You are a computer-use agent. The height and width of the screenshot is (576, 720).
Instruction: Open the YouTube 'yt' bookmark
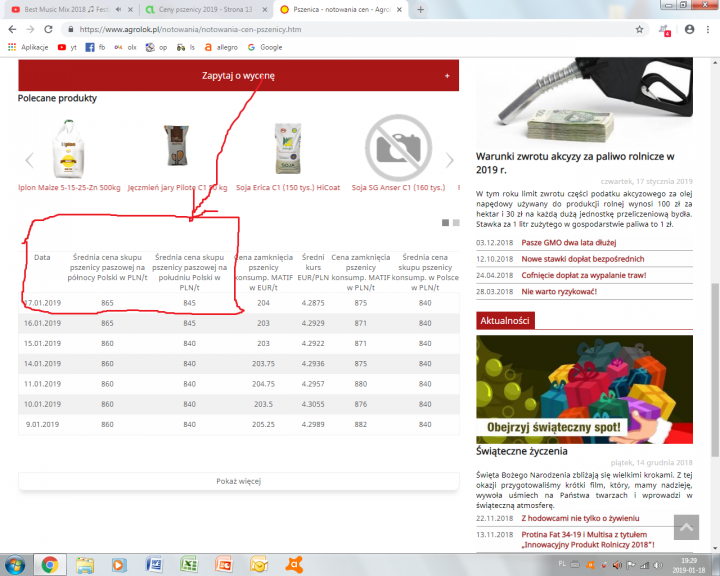pos(67,47)
